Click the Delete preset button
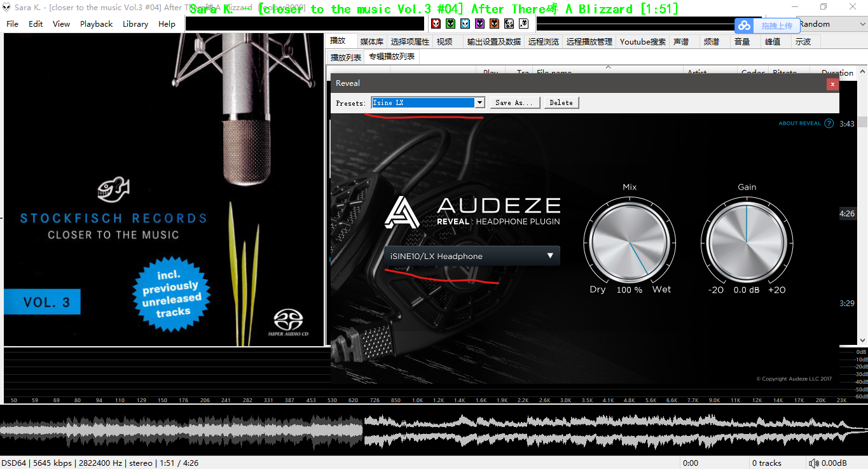 tap(561, 102)
